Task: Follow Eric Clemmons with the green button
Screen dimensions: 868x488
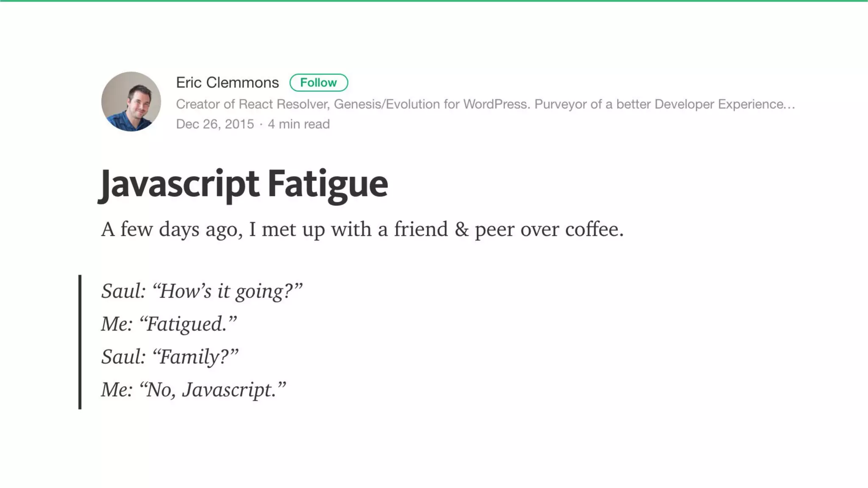Action: click(x=319, y=83)
